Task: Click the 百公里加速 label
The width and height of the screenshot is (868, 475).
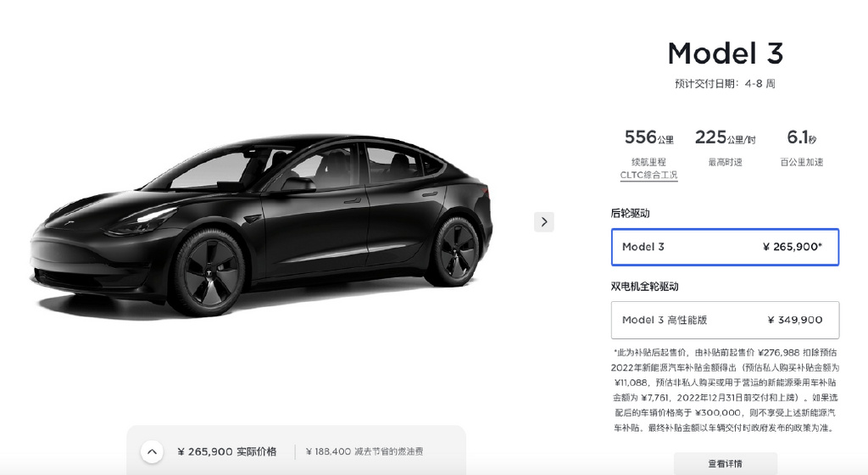Action: click(x=802, y=162)
